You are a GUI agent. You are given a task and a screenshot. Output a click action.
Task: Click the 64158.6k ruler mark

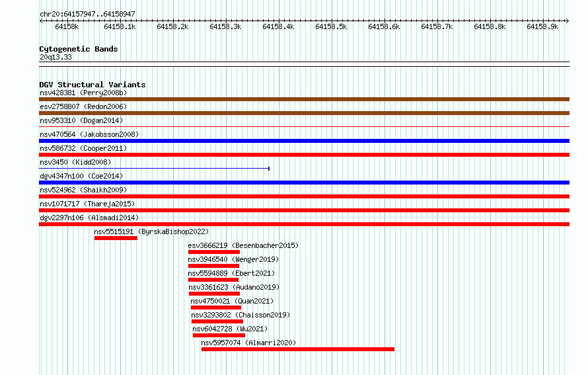coord(384,26)
